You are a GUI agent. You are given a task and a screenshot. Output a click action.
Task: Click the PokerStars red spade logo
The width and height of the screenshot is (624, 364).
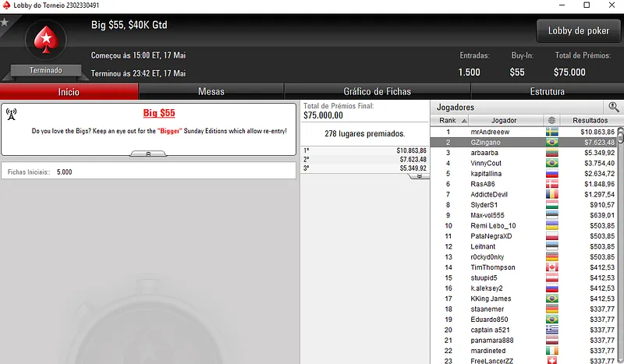click(x=46, y=41)
